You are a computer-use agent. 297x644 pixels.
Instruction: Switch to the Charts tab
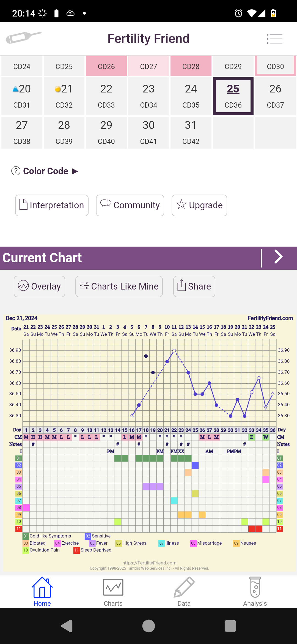[x=113, y=591]
